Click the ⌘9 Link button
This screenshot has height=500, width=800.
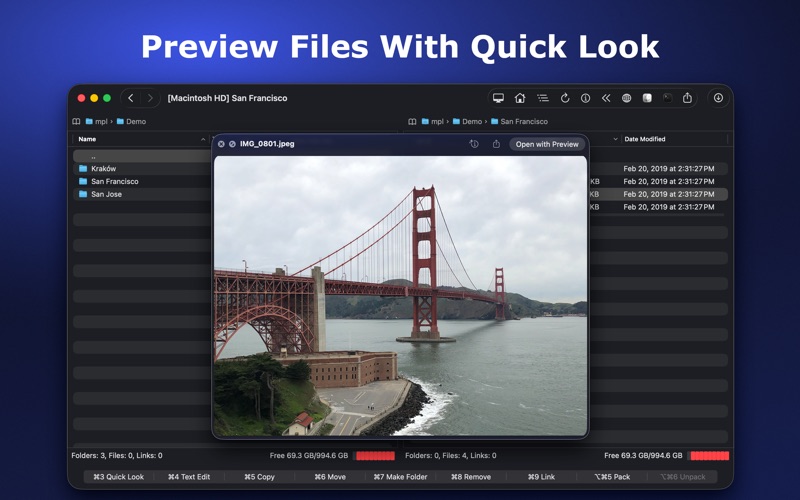pyautogui.click(x=541, y=477)
